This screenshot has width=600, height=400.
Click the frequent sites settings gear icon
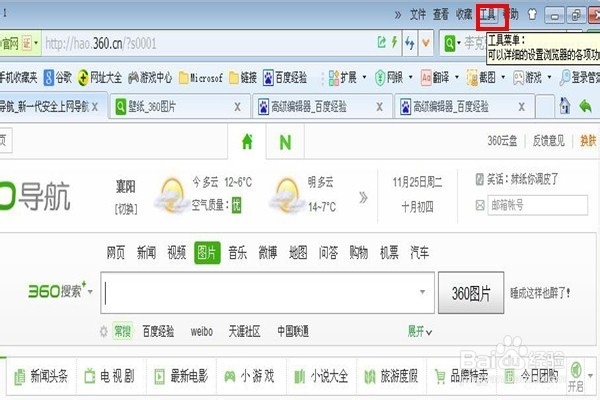(104, 331)
